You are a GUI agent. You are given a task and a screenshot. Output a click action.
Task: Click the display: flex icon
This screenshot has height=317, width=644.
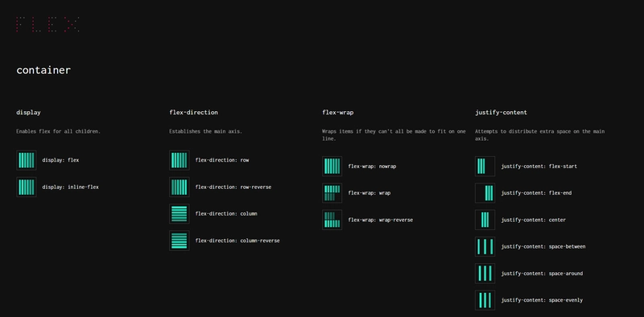pyautogui.click(x=27, y=160)
